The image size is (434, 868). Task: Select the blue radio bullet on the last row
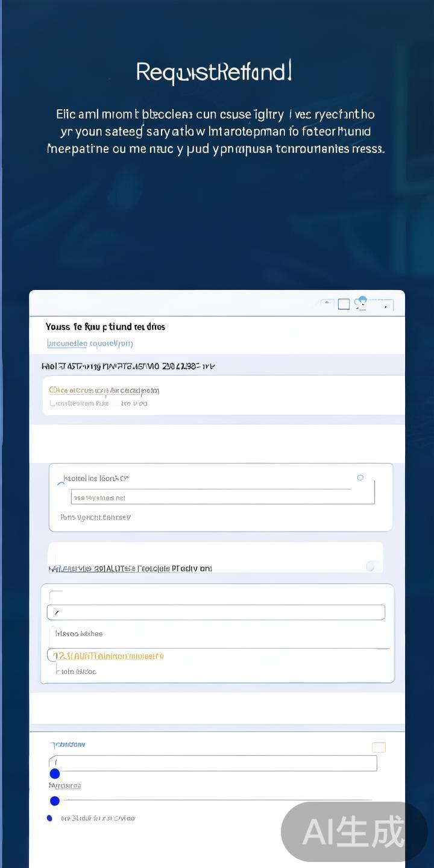pyautogui.click(x=49, y=818)
